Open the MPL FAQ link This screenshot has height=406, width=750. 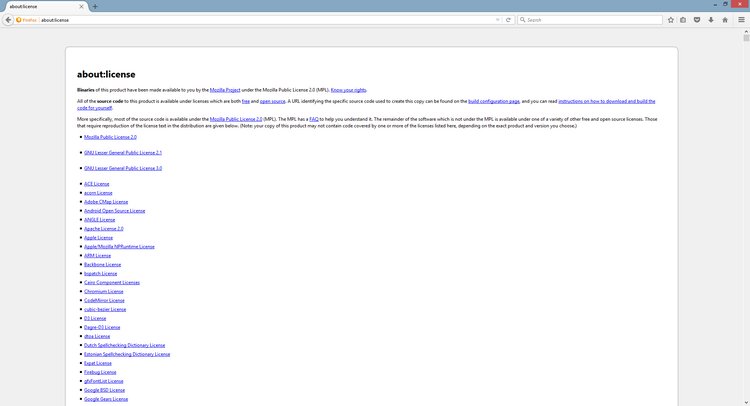click(x=314, y=119)
